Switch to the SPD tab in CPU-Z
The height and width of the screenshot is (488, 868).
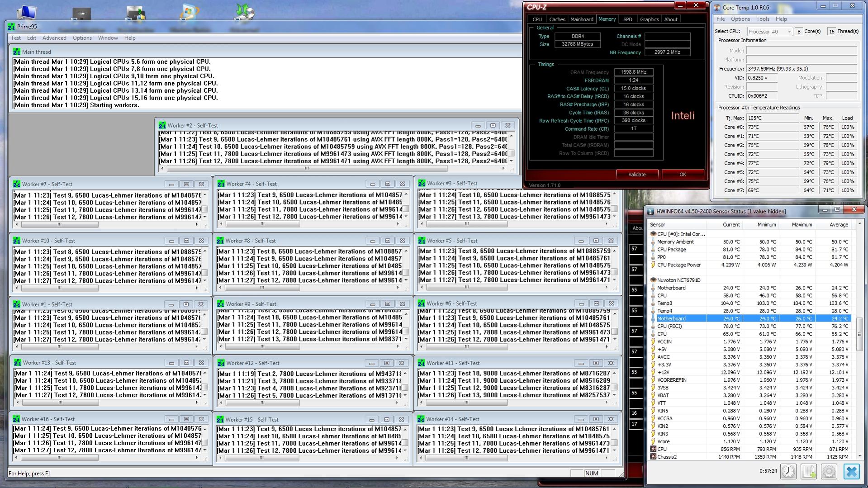tap(628, 19)
